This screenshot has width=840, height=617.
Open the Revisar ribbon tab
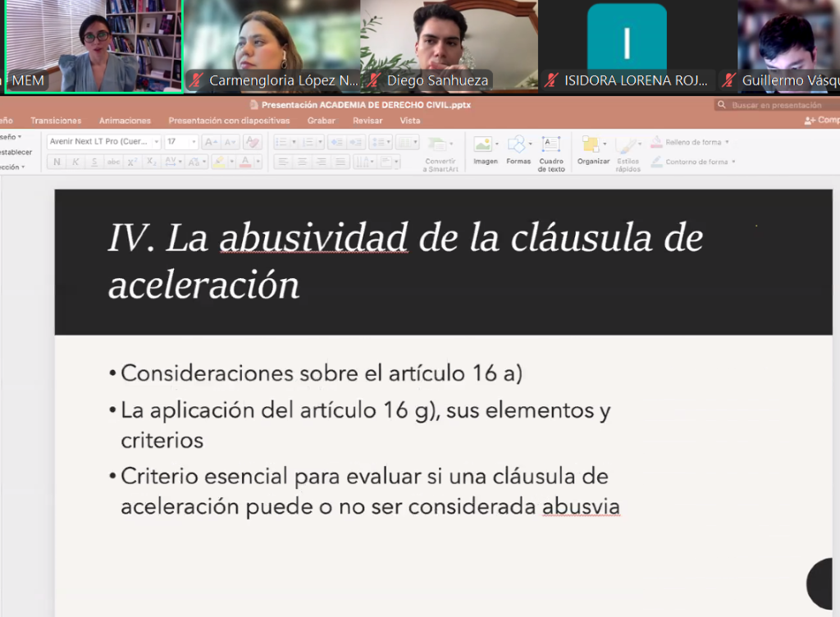point(367,121)
